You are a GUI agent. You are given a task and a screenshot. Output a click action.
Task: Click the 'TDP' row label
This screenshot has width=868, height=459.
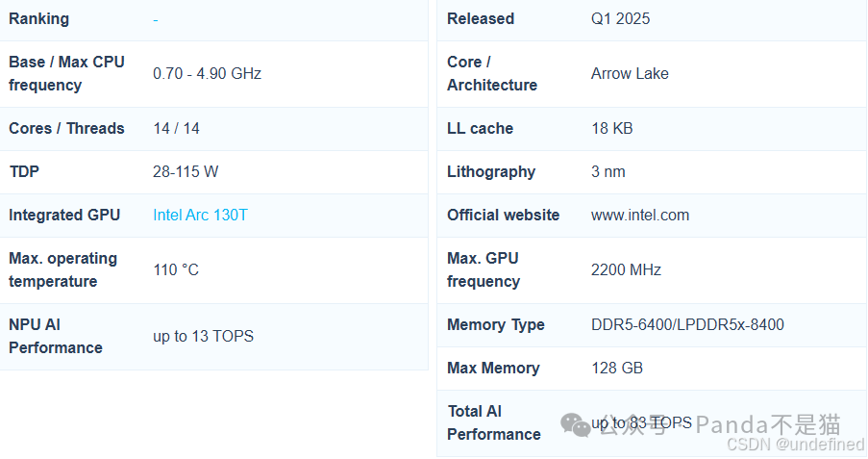click(x=24, y=172)
